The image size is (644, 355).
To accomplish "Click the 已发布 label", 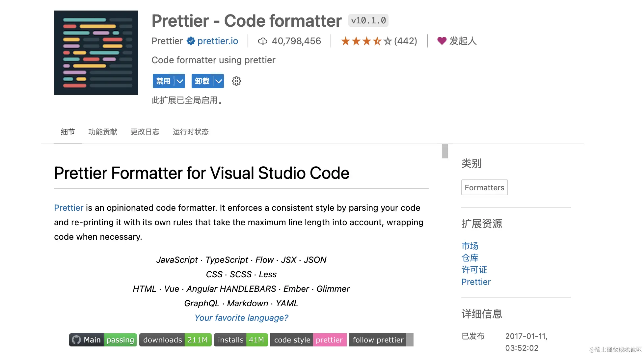I will tap(473, 336).
